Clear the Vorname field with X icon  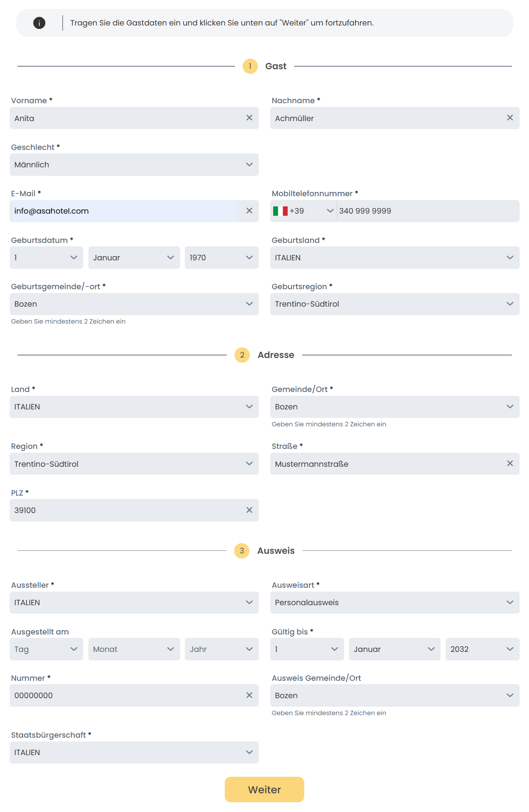[249, 118]
